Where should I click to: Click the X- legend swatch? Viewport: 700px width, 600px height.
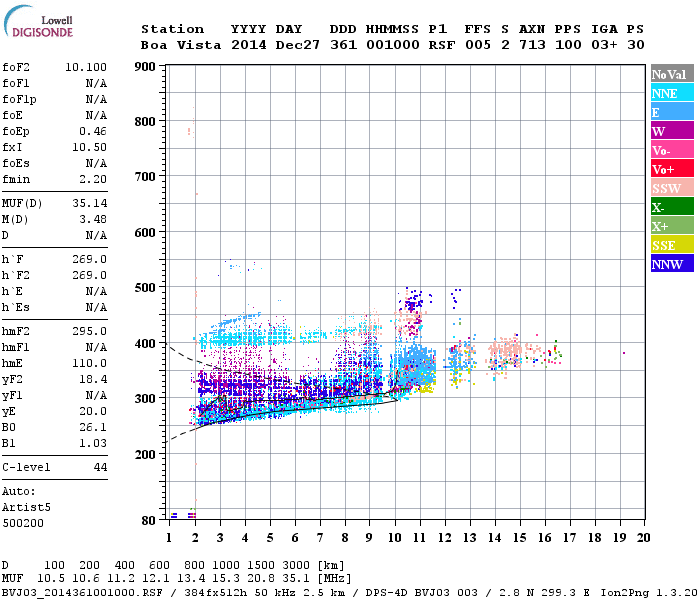(672, 207)
